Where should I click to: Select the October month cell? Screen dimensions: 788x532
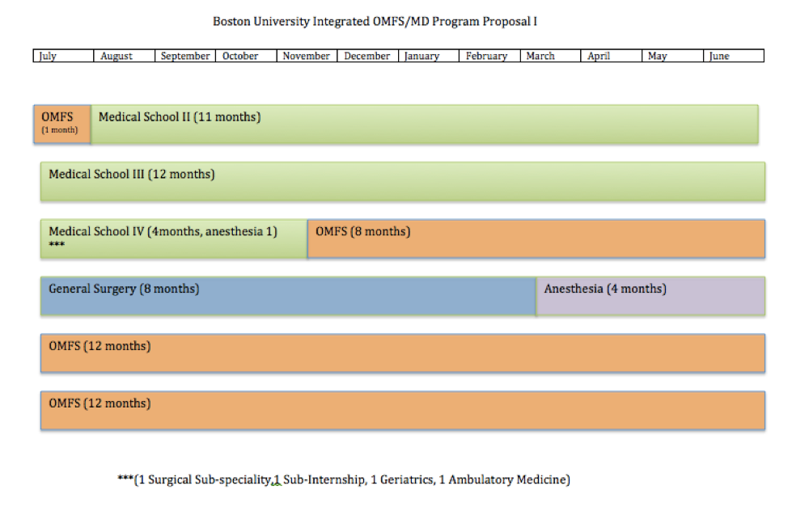point(246,56)
